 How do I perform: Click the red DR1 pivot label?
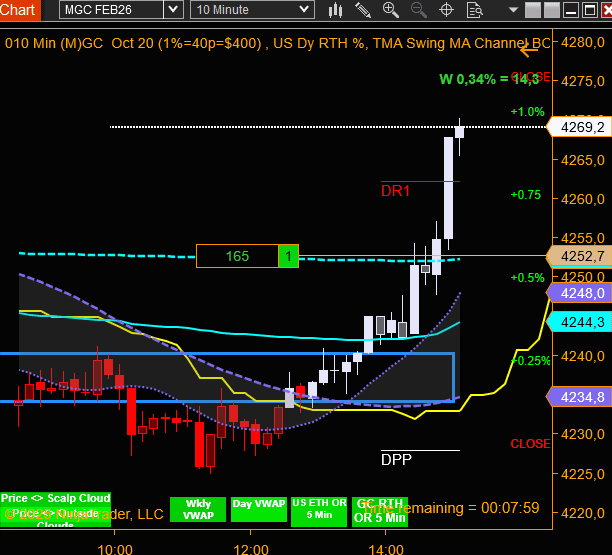[x=395, y=191]
